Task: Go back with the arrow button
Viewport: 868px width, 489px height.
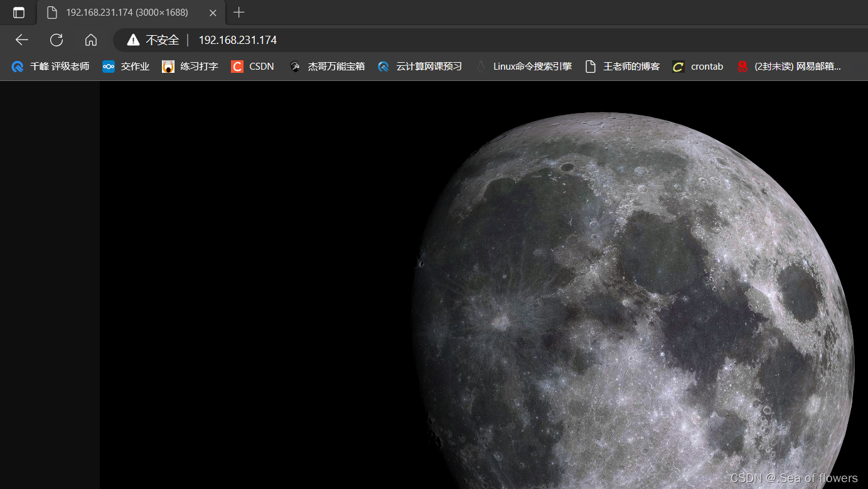Action: pos(22,40)
